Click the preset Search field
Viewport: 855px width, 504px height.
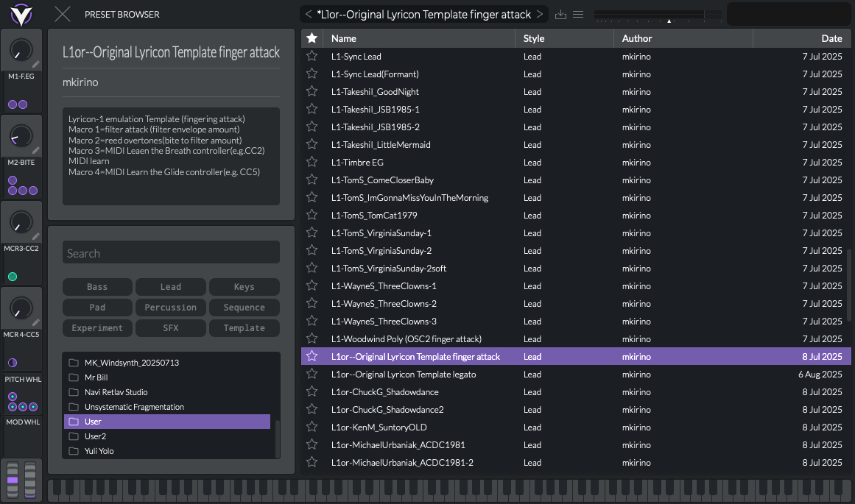[x=171, y=252]
